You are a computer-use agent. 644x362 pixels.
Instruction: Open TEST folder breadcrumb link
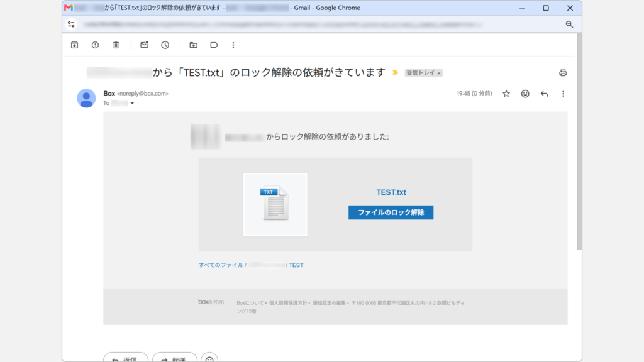click(x=296, y=265)
